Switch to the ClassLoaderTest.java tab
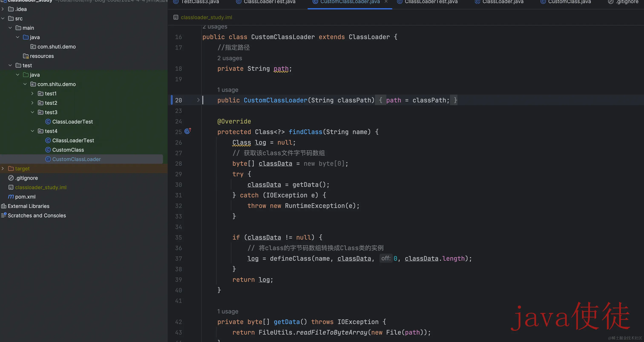 coord(266,2)
